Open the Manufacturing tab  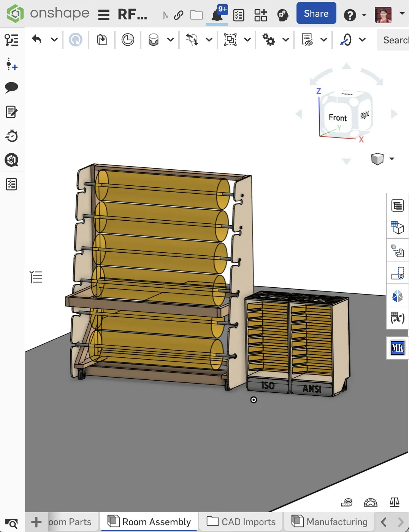click(x=330, y=522)
